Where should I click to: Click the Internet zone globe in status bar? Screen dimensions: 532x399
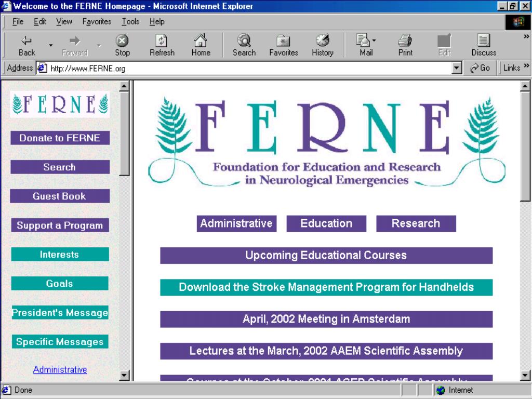[441, 390]
